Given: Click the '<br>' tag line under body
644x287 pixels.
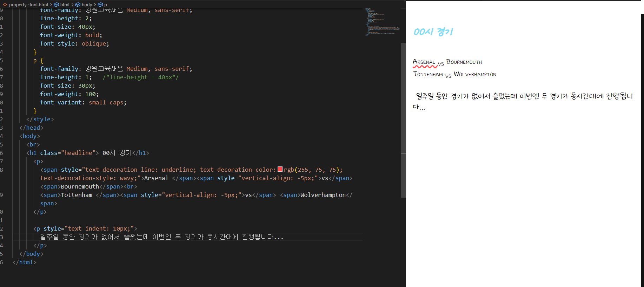Looking at the screenshot, I should 33,144.
